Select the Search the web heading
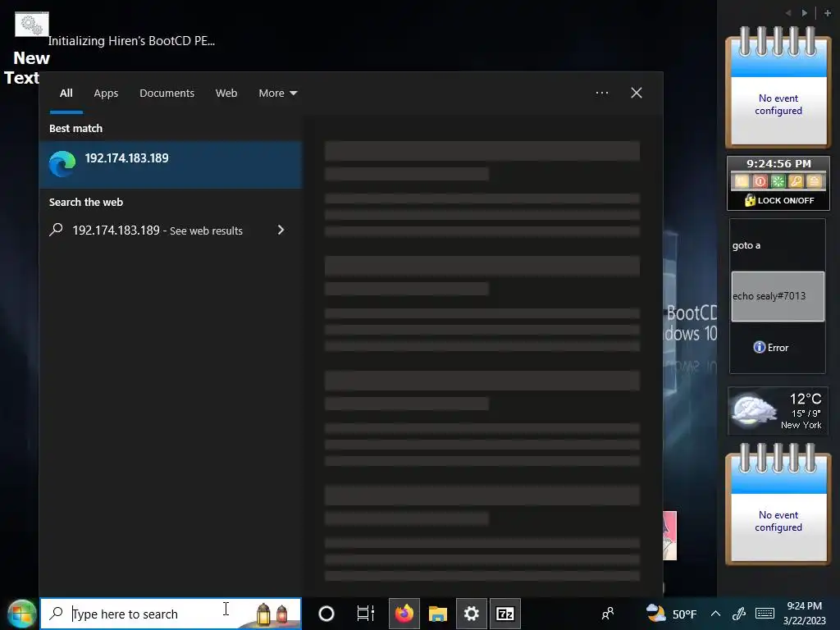This screenshot has width=840, height=630. click(85, 203)
